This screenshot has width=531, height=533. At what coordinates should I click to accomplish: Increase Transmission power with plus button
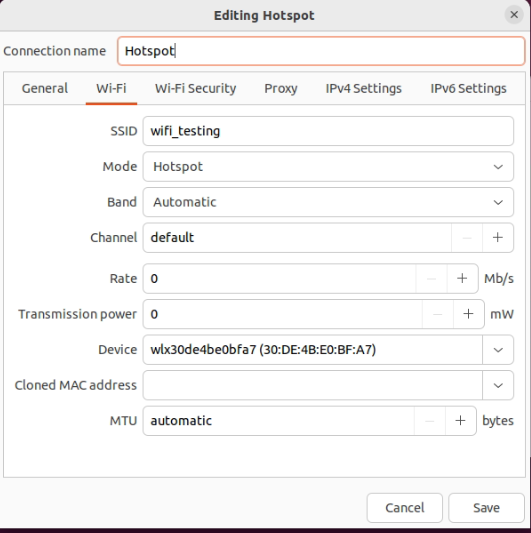tap(468, 314)
